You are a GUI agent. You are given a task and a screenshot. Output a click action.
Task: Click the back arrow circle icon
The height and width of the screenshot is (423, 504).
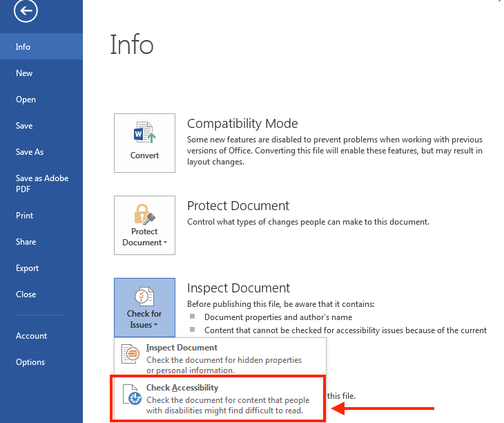pyautogui.click(x=26, y=10)
